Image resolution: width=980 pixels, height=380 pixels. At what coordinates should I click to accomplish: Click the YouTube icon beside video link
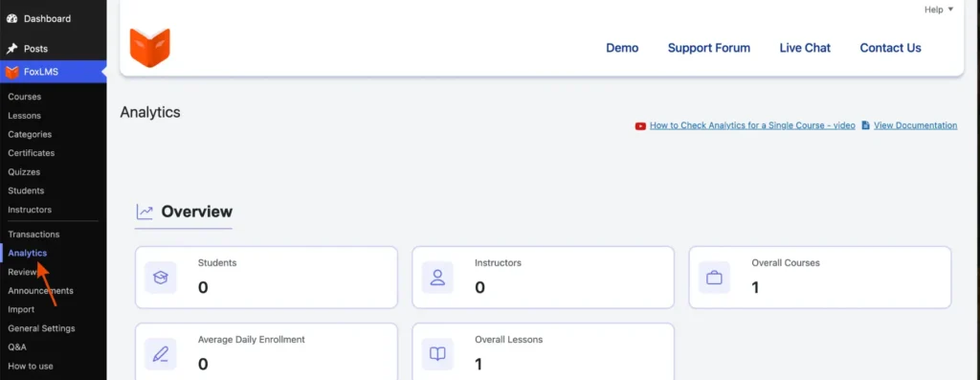(x=640, y=125)
